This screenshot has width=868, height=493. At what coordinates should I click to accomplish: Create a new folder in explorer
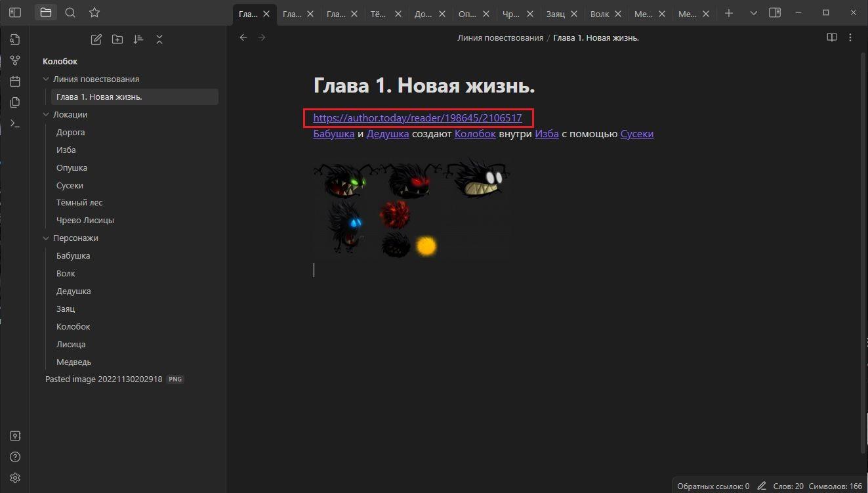pos(117,39)
